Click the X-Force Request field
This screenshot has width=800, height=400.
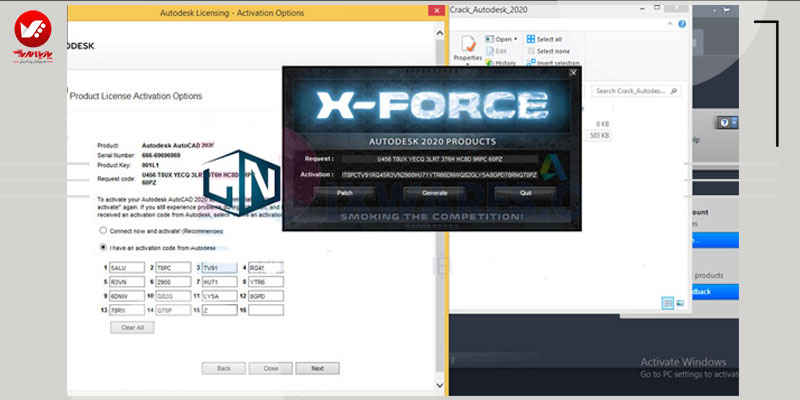tap(440, 159)
